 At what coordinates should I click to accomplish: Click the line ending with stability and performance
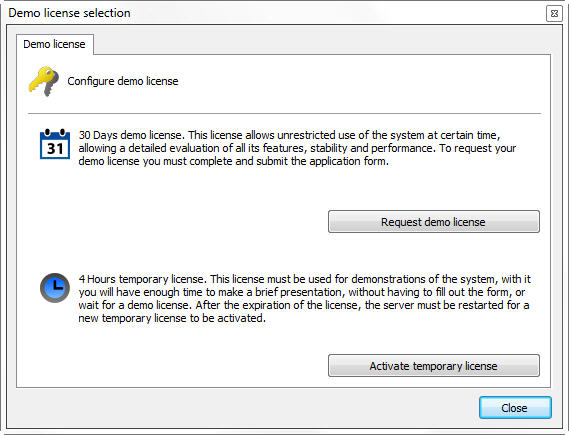coord(297,148)
